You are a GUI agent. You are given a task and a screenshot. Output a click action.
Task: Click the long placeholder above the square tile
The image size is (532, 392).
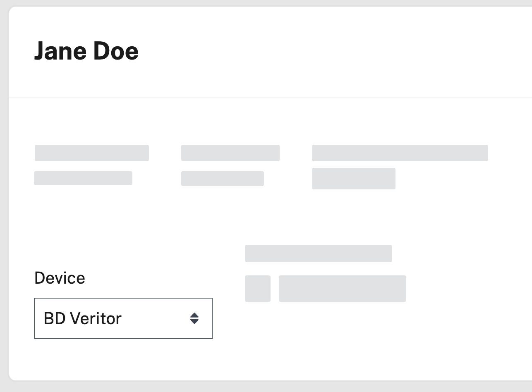(x=318, y=253)
